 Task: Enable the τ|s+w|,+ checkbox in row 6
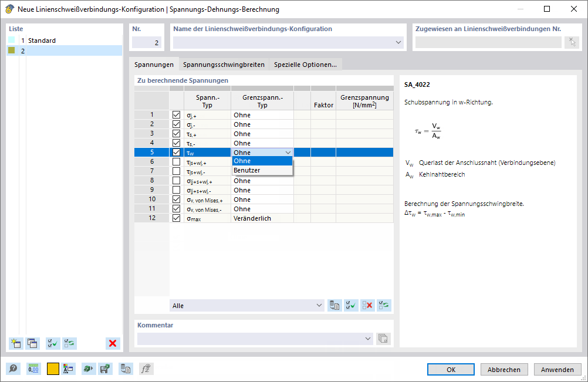coord(176,161)
